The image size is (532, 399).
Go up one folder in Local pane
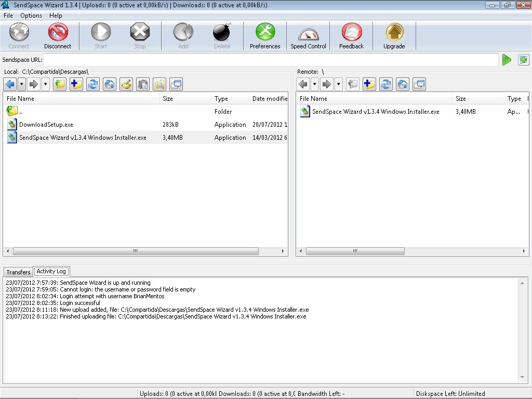coord(60,84)
